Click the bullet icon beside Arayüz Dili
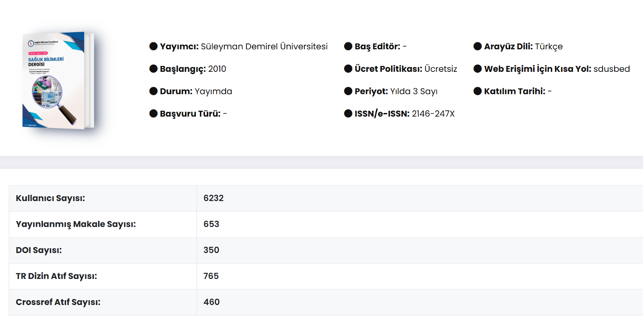 coord(478,47)
